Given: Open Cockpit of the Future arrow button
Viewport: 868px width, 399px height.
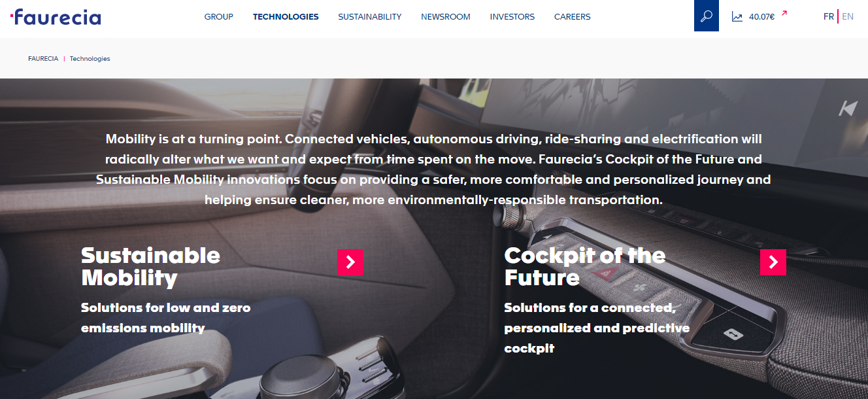Looking at the screenshot, I should coord(773,262).
